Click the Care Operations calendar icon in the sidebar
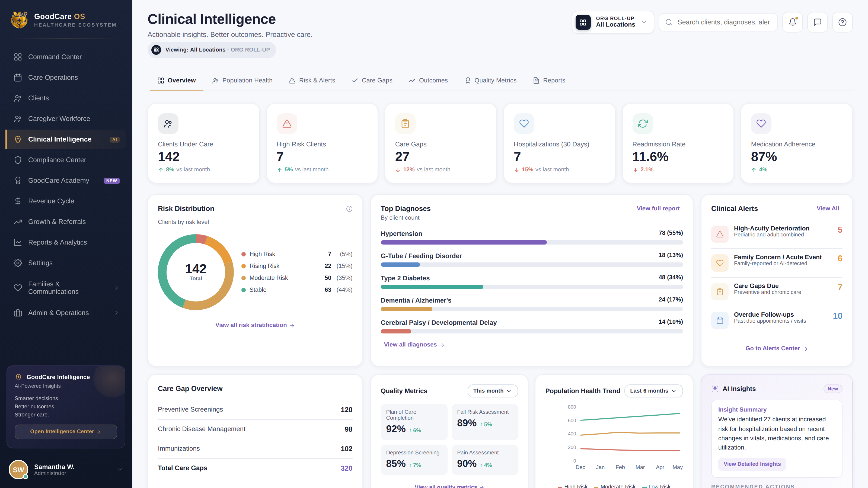The image size is (868, 488). (x=18, y=78)
